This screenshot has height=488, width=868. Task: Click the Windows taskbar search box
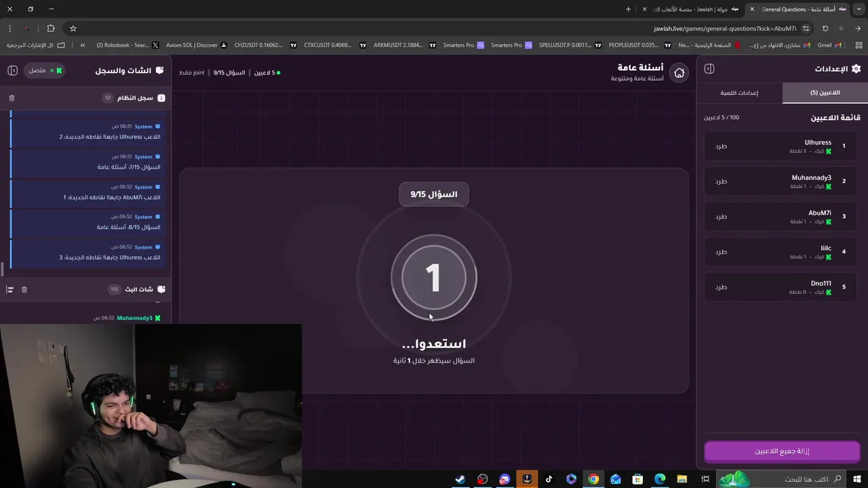(x=780, y=479)
